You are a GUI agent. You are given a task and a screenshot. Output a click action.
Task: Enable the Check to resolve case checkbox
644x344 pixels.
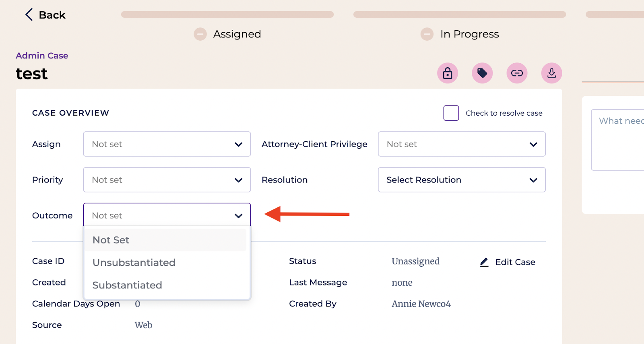point(451,113)
